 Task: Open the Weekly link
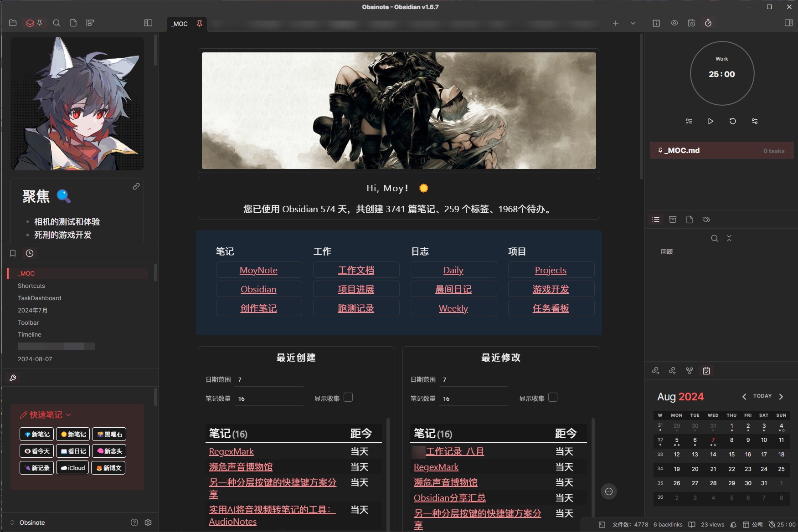[x=453, y=308]
